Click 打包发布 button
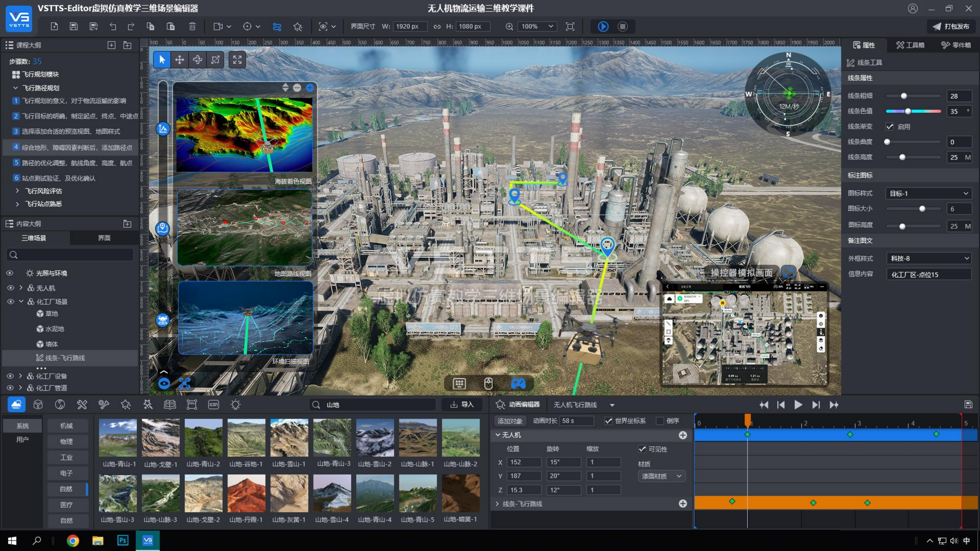The image size is (980, 551). click(x=951, y=26)
